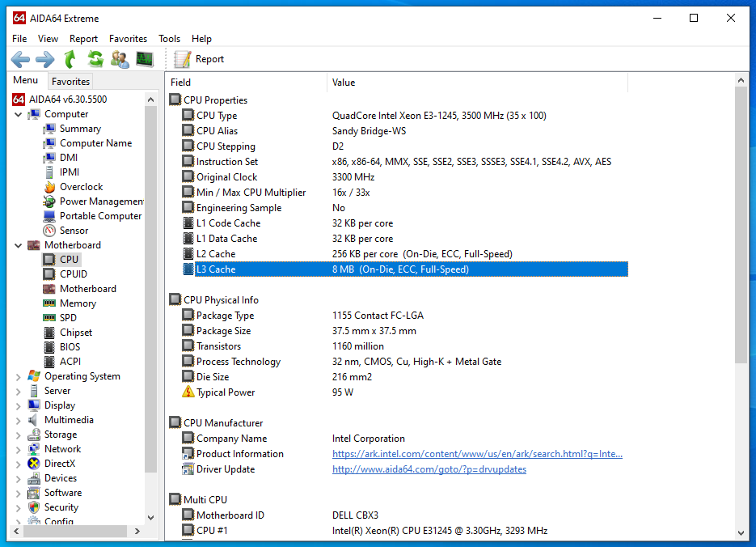This screenshot has height=547, width=756.
Task: Select the Motherboard sub-item below CPUID
Action: click(88, 289)
